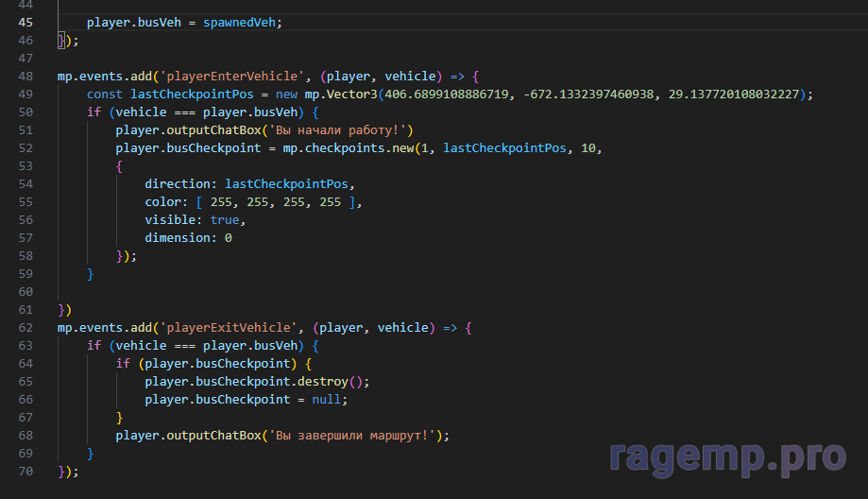
Task: Click the 'dimension' property key
Action: click(x=178, y=238)
